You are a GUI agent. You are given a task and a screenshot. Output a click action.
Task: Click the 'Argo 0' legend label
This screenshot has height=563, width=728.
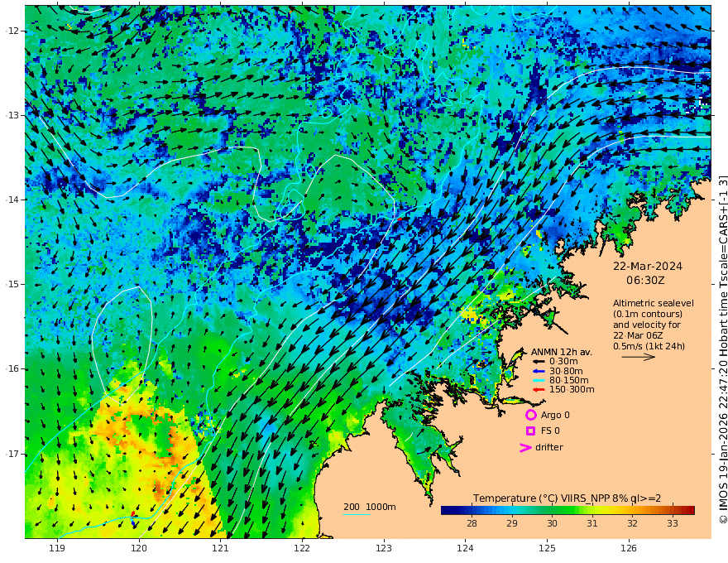click(555, 415)
